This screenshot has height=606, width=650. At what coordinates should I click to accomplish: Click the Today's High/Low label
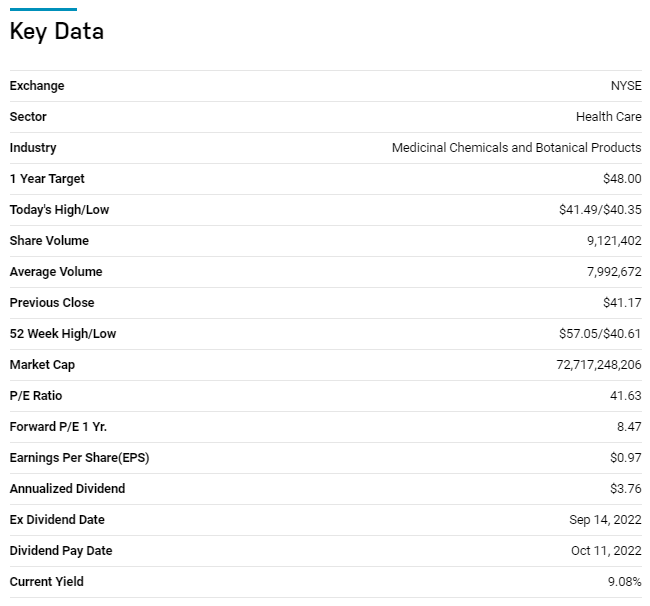60,210
